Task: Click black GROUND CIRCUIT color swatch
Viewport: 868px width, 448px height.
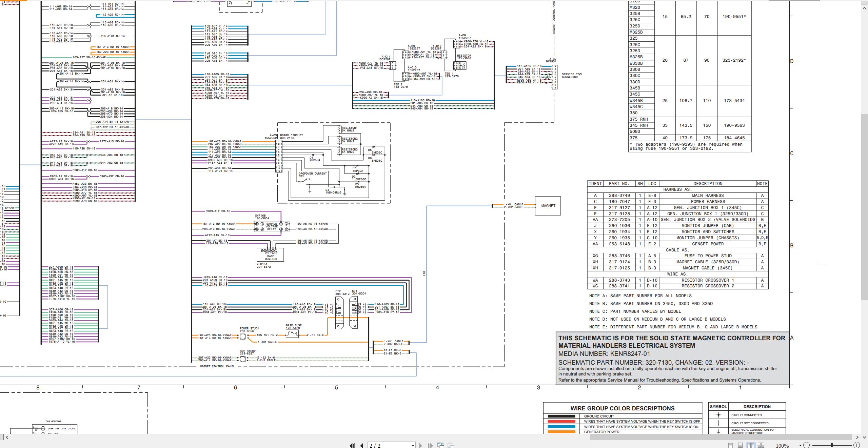Action: tap(561, 416)
